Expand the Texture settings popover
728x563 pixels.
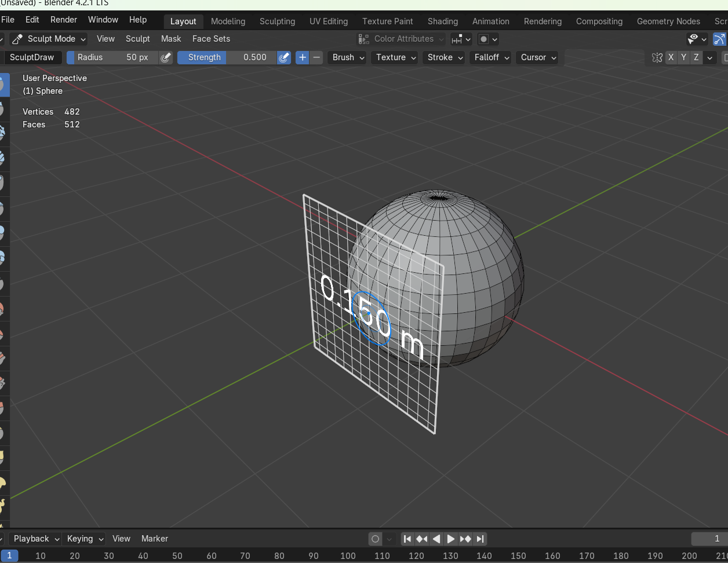click(x=394, y=57)
